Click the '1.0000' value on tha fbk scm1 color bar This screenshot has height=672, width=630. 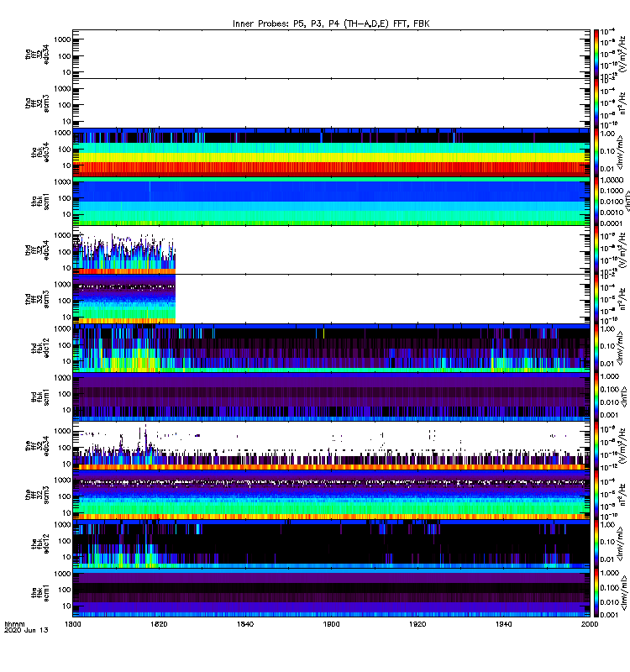[x=612, y=180]
